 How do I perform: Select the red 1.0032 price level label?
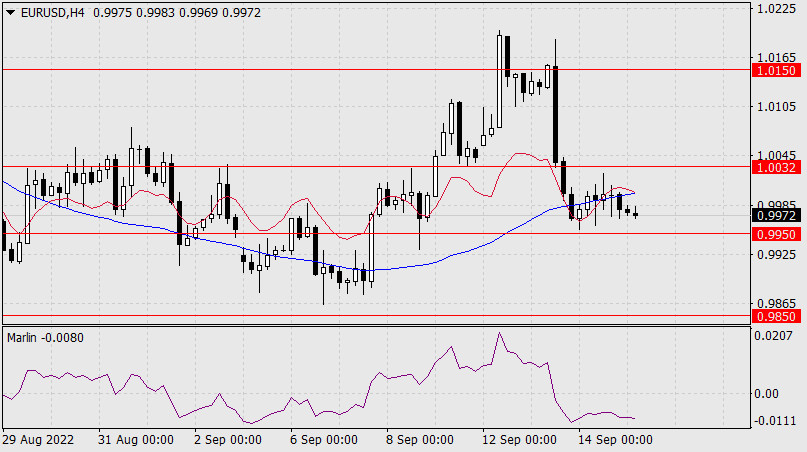(x=776, y=166)
